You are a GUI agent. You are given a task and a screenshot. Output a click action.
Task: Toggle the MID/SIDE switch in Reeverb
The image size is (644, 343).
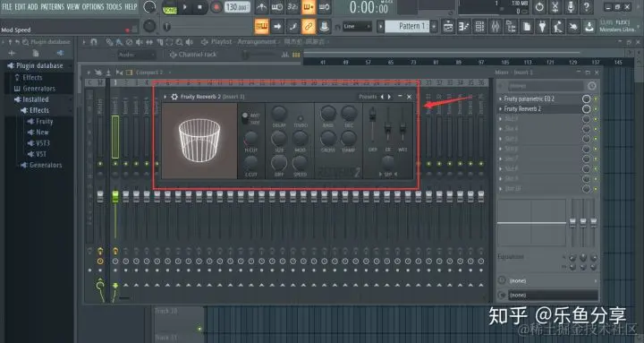click(245, 119)
